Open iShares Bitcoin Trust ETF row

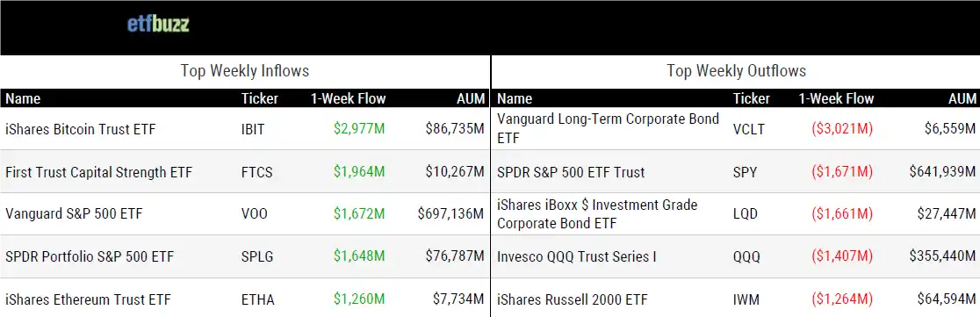click(245, 129)
